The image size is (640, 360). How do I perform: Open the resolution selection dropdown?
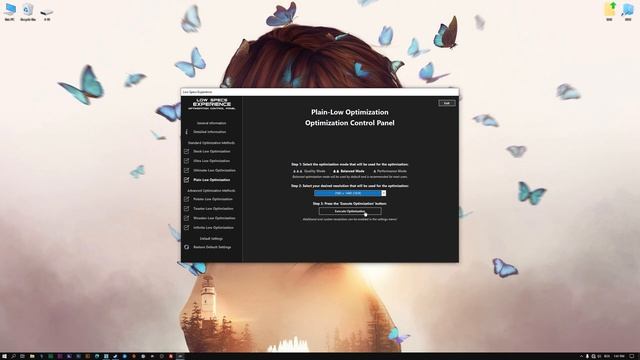(x=350, y=193)
